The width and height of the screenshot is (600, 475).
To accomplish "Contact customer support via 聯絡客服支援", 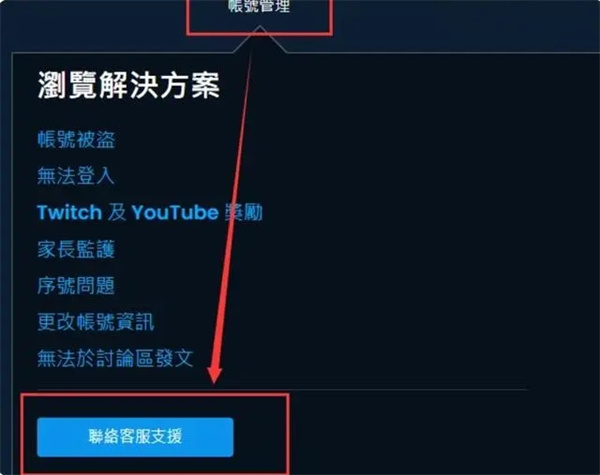I will click(135, 437).
